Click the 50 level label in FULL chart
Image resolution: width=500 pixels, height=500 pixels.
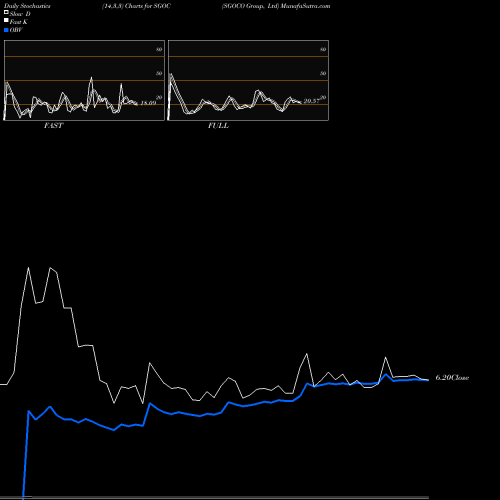click(x=323, y=73)
